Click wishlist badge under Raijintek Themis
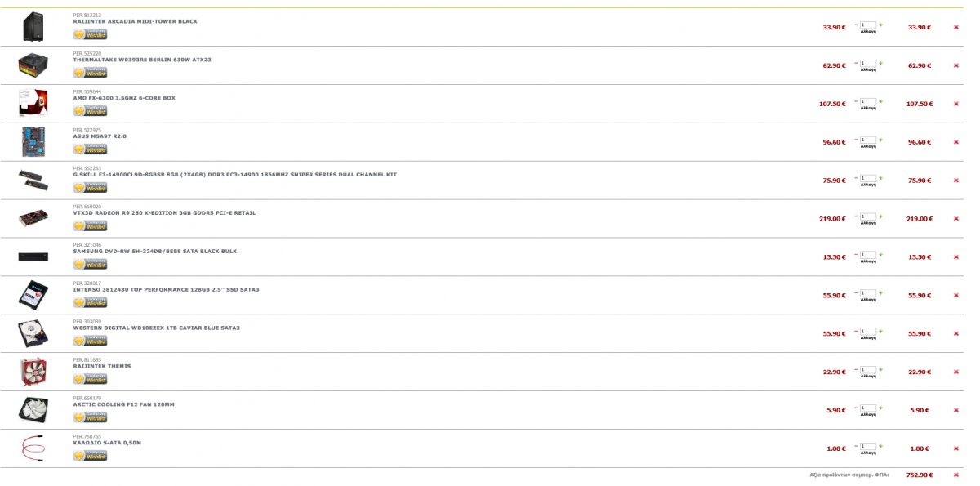Image resolution: width=980 pixels, height=486 pixels. coord(90,379)
